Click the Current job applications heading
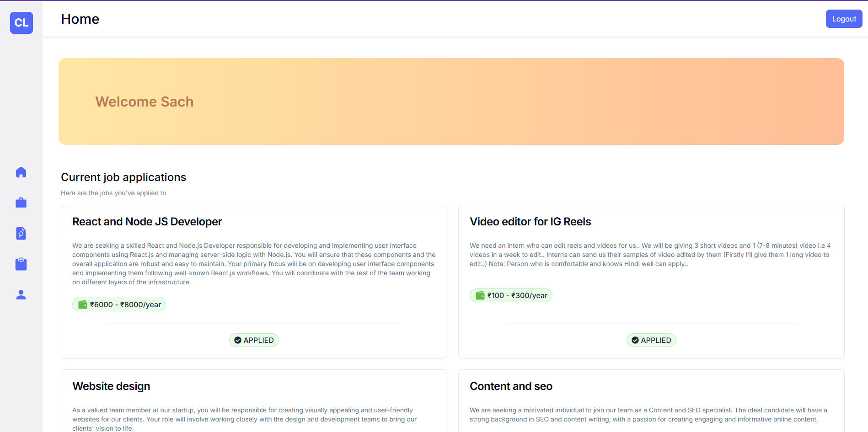 point(123,177)
